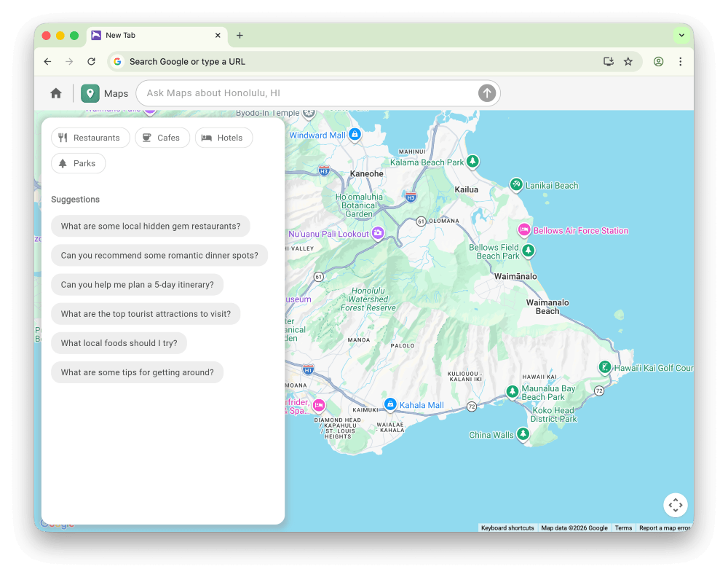The image size is (728, 577).
Task: Filter by Restaurants chip
Action: click(90, 138)
